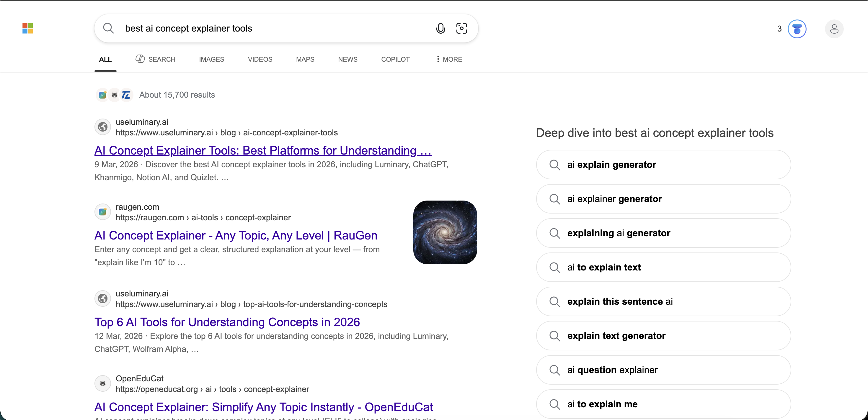Select suggestion 'explaining ai generator'
Image resolution: width=868 pixels, height=420 pixels.
663,233
